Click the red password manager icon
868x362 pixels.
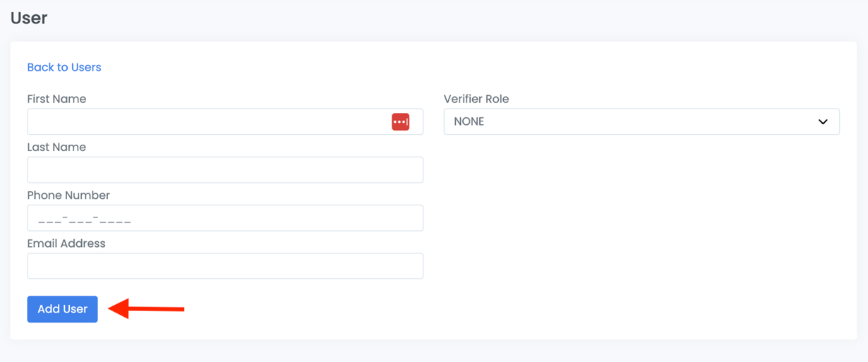(x=400, y=122)
